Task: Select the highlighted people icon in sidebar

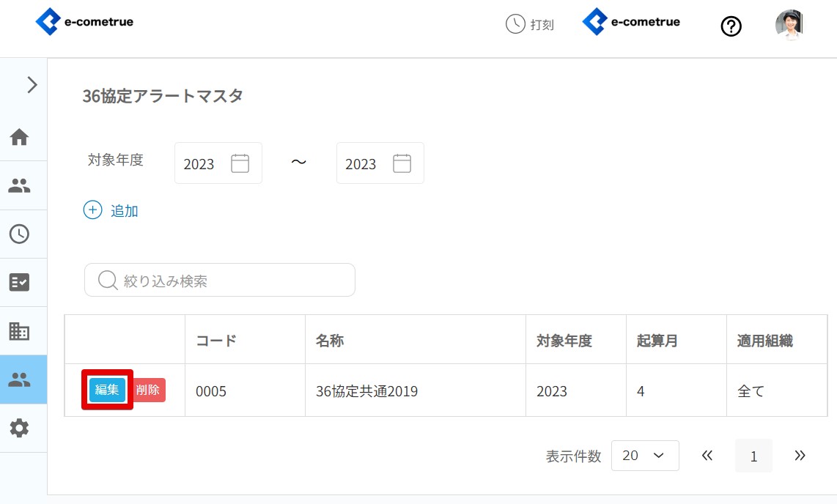Action: pos(19,379)
